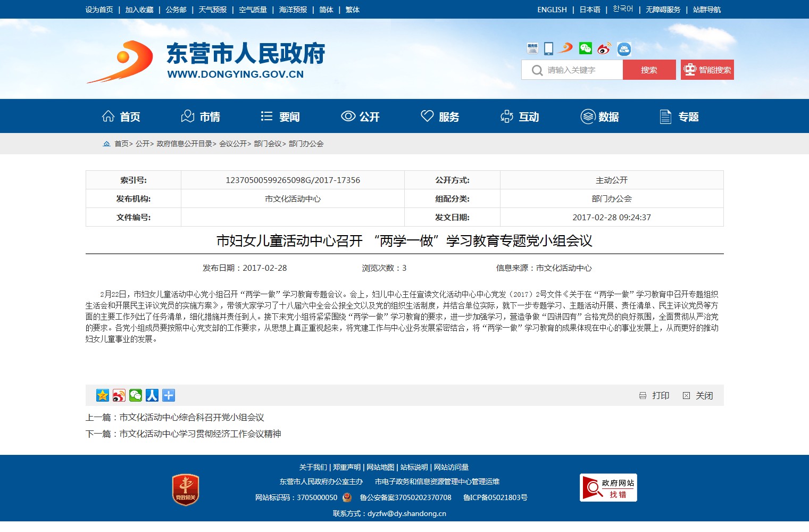
Task: Click the 打印 print button
Action: point(654,396)
